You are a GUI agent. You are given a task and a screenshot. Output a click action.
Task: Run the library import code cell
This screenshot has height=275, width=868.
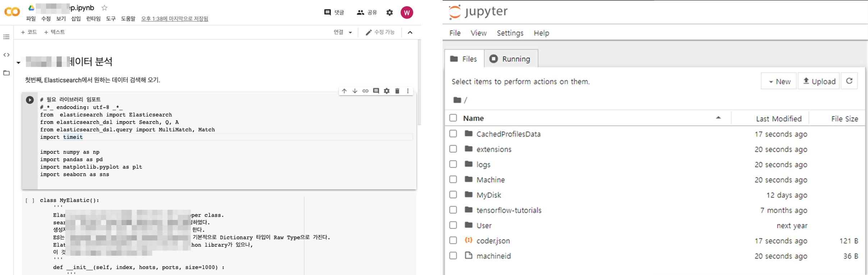30,100
